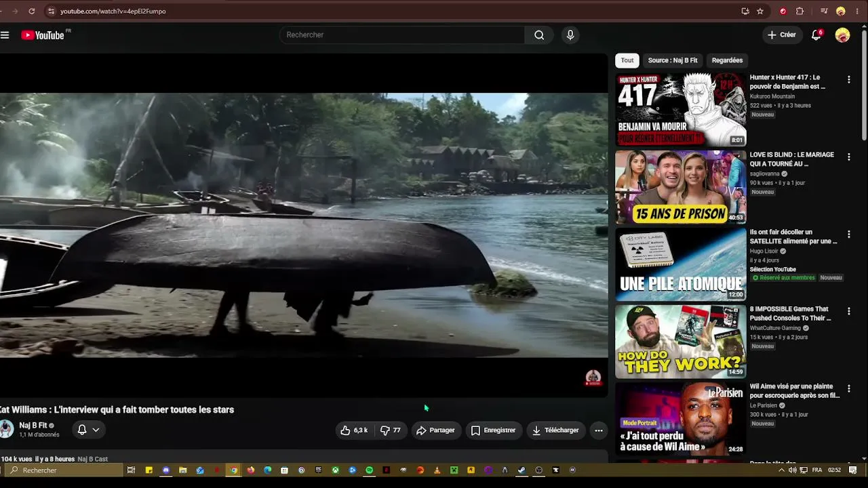
Task: Expand subscription options chevron next to bell
Action: pos(96,430)
